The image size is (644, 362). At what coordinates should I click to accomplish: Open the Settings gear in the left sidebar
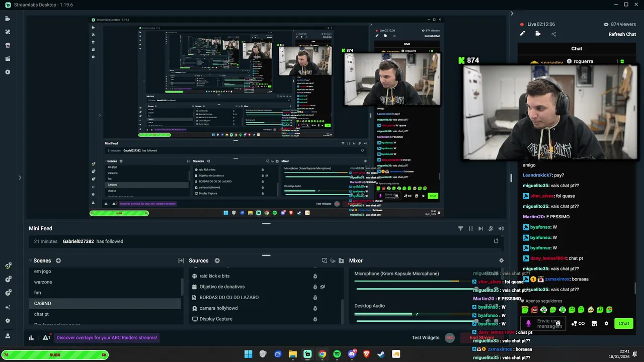coord(8,321)
